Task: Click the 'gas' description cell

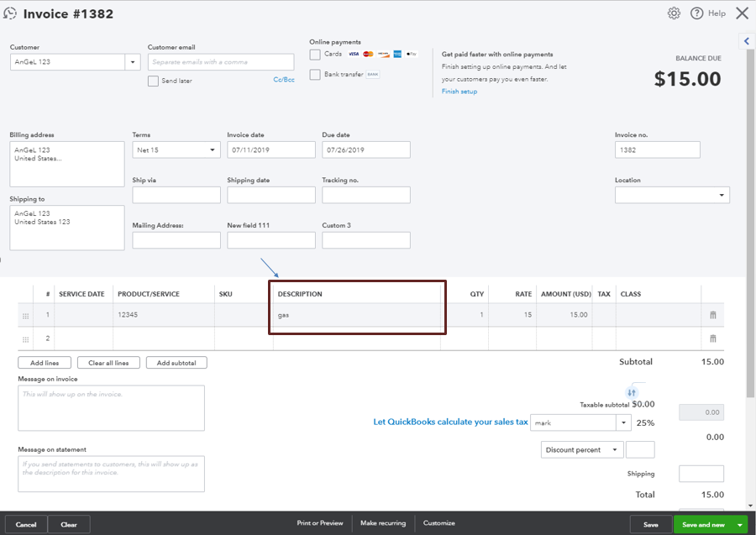Action: 356,315
